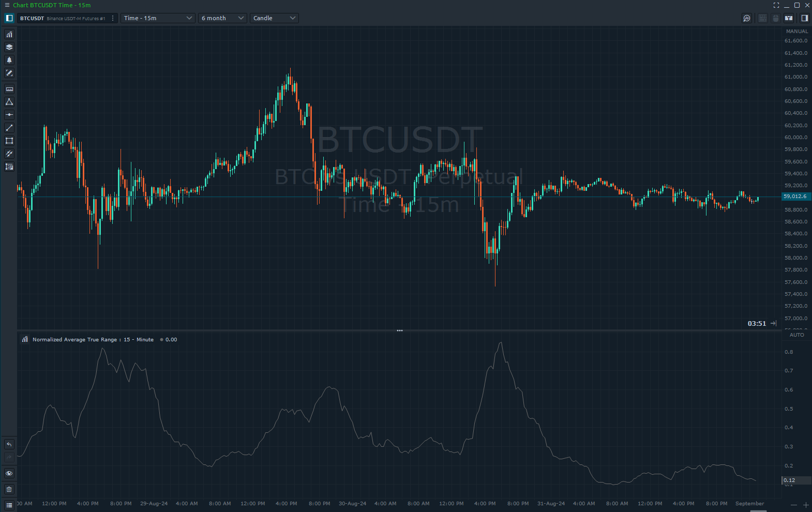The height and width of the screenshot is (512, 812).
Task: Open the drawings list tool icon
Action: point(9,167)
